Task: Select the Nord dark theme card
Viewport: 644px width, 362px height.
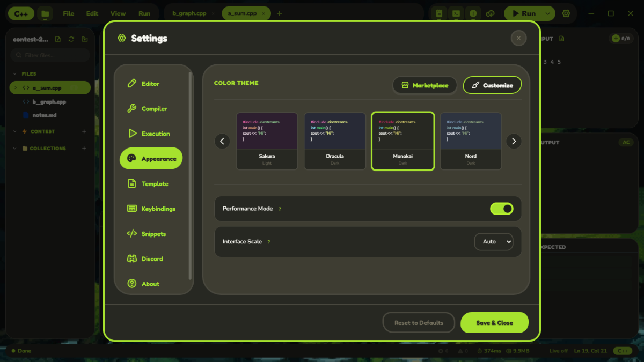Action: pos(471,141)
